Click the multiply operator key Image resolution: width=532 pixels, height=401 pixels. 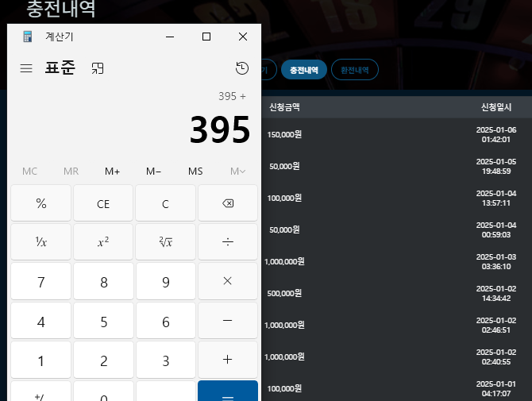point(228,281)
